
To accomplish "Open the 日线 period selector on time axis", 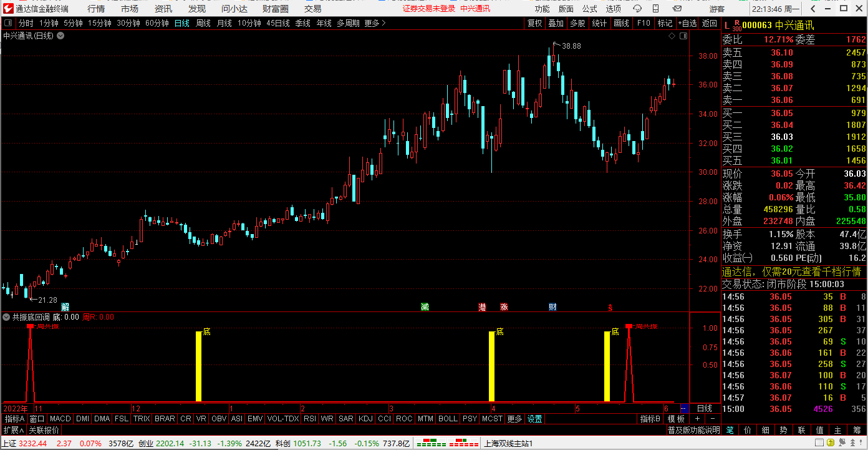I will click(x=705, y=408).
